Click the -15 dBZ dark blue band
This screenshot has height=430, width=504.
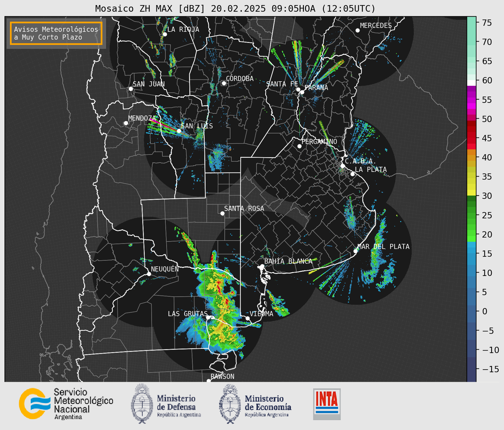click(x=471, y=369)
